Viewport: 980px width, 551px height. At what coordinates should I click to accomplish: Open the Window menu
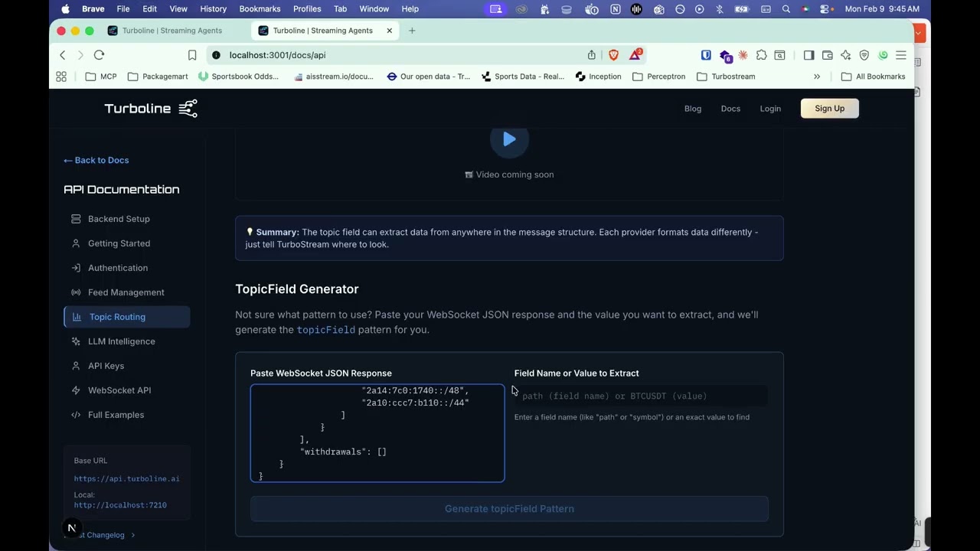374,9
